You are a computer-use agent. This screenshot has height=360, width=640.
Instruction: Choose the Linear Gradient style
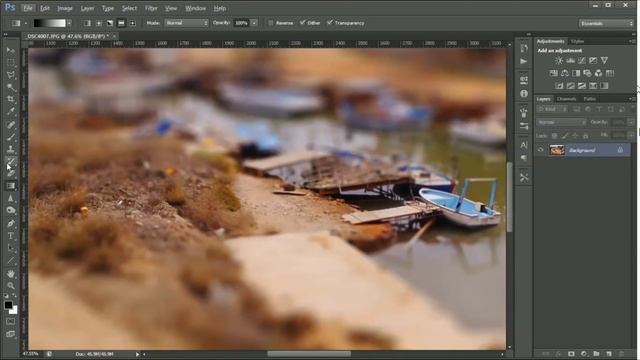pyautogui.click(x=87, y=23)
